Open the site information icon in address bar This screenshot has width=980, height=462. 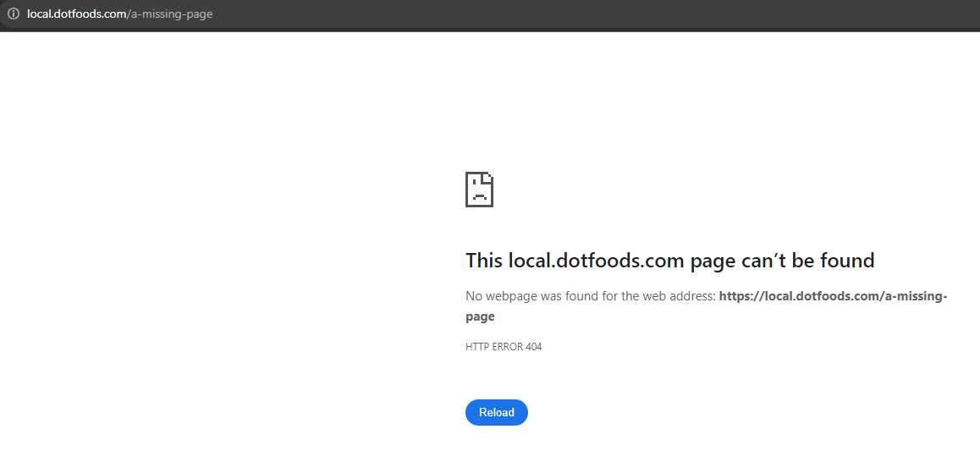point(14,14)
